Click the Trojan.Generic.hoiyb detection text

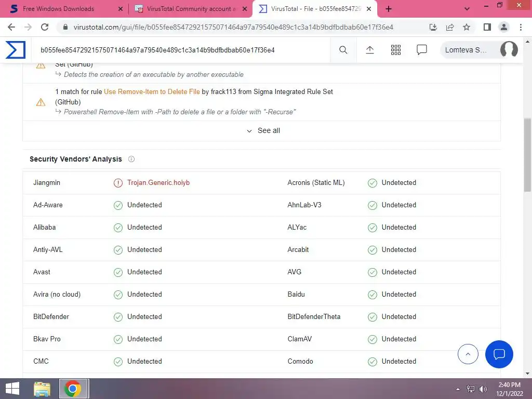tap(158, 182)
